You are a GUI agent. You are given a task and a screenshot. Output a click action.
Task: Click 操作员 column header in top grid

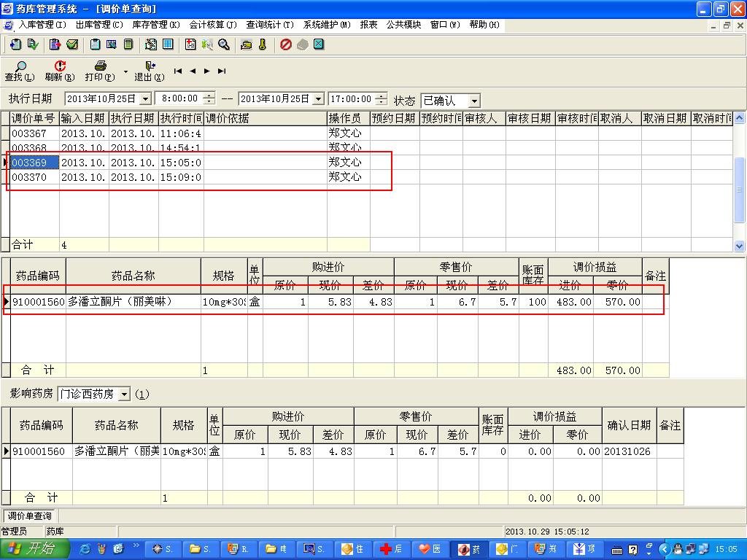coord(348,118)
